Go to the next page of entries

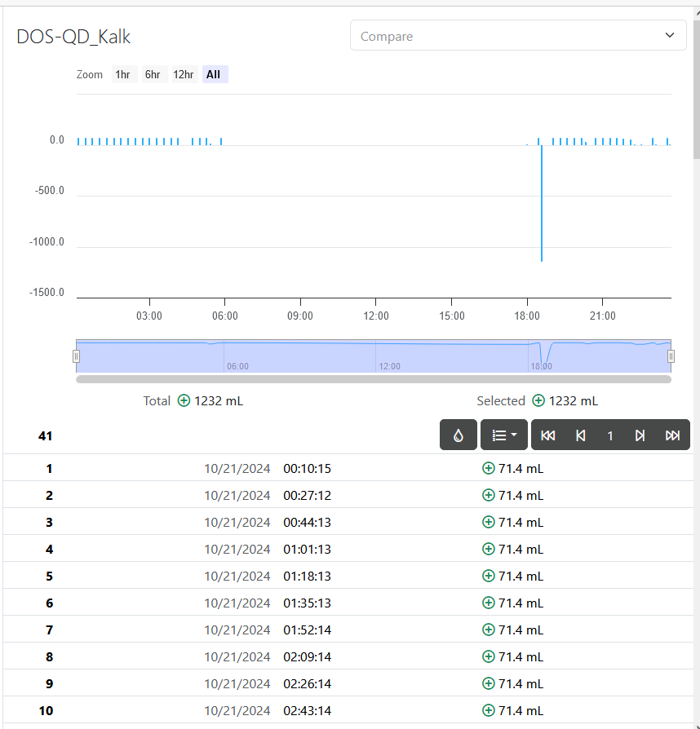point(640,435)
